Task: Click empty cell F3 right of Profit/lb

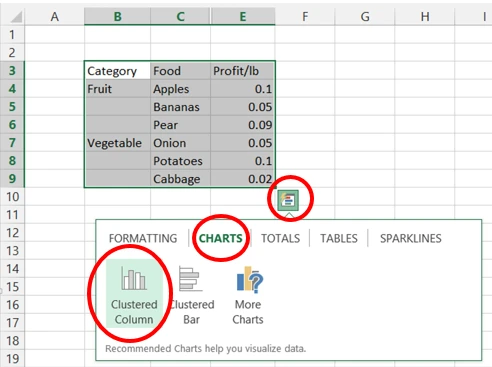Action: (x=305, y=71)
